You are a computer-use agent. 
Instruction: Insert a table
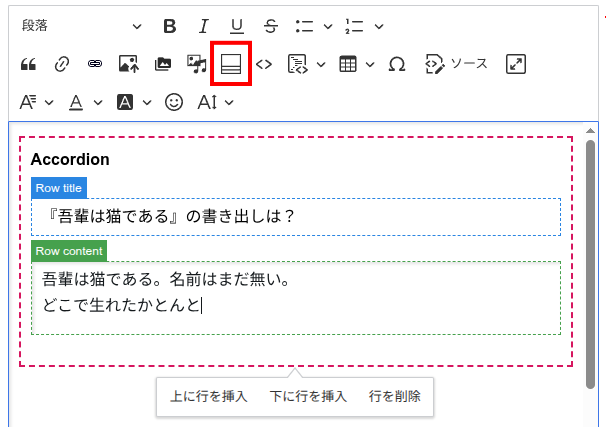(348, 64)
